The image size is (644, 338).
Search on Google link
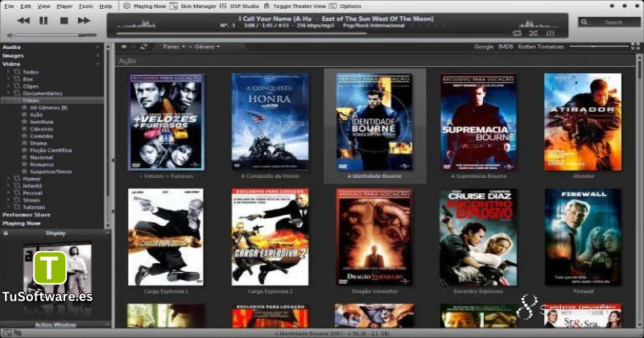point(484,47)
